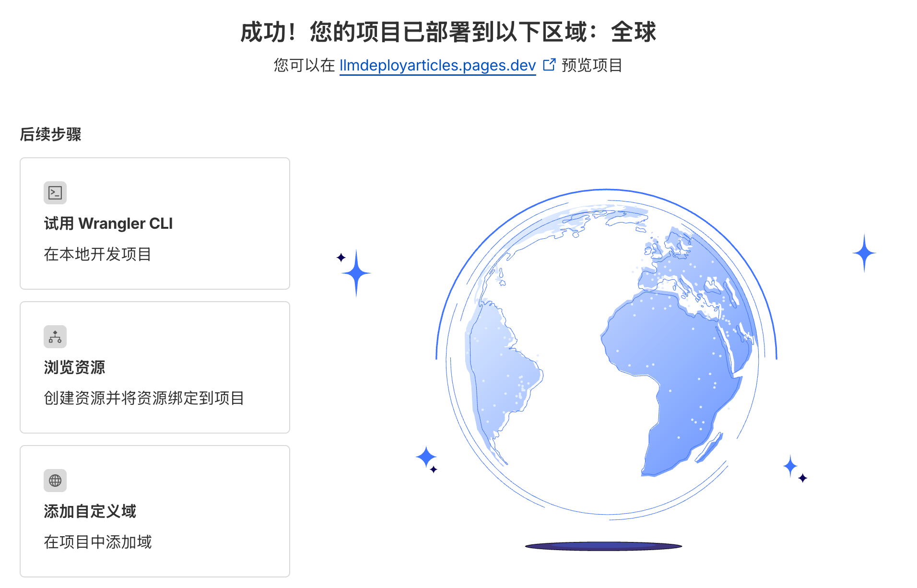Click the 成功 deployment headline
This screenshot has height=588, width=917.
[x=448, y=32]
